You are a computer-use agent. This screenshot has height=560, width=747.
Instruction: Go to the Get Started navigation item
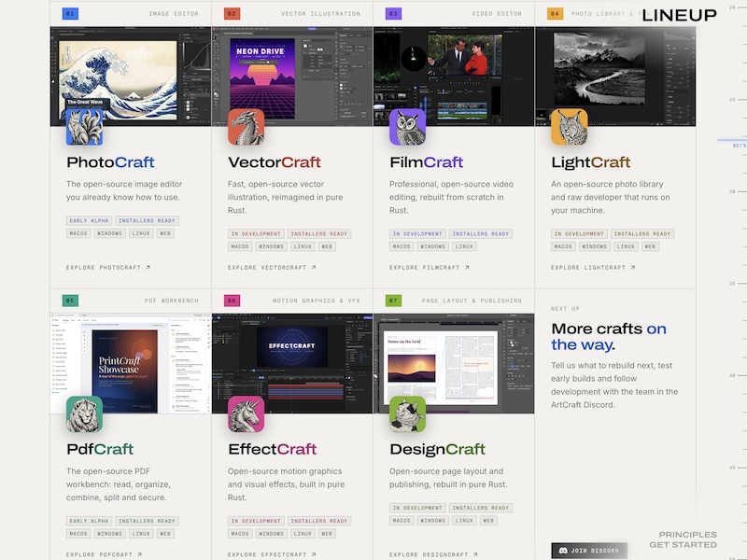coord(684,545)
